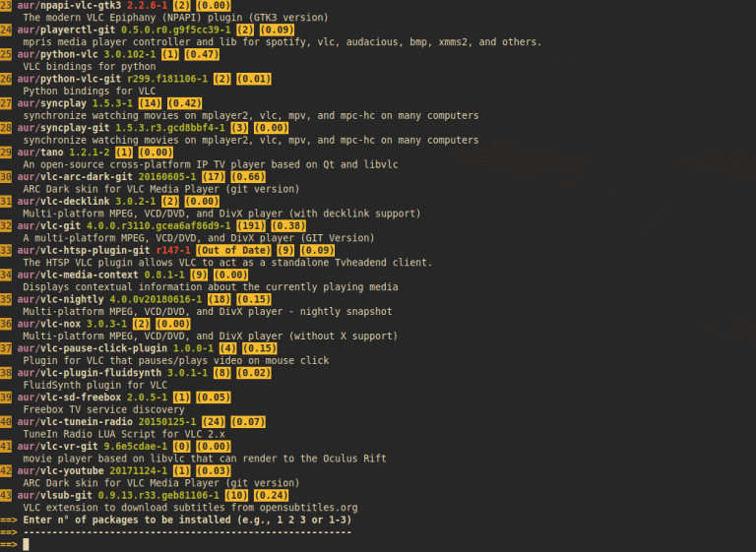756x552 pixels.
Task: Click popularity (0.42) badge on syncplay
Action: (x=185, y=103)
